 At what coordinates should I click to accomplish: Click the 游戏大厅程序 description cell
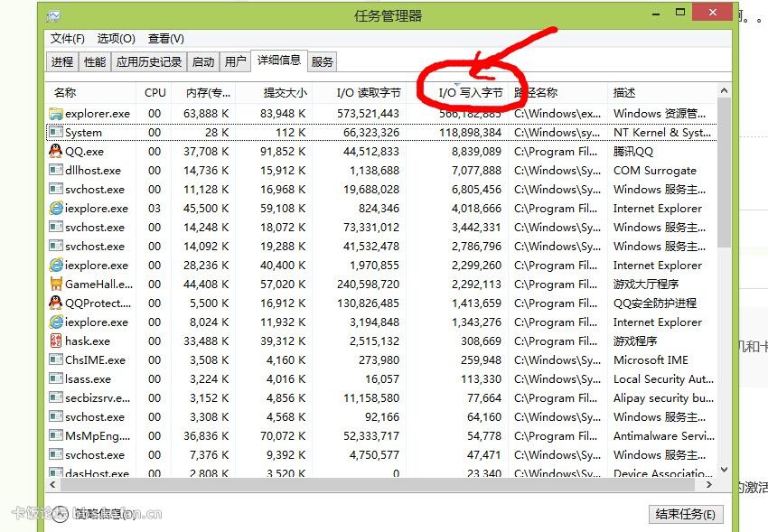coord(646,285)
